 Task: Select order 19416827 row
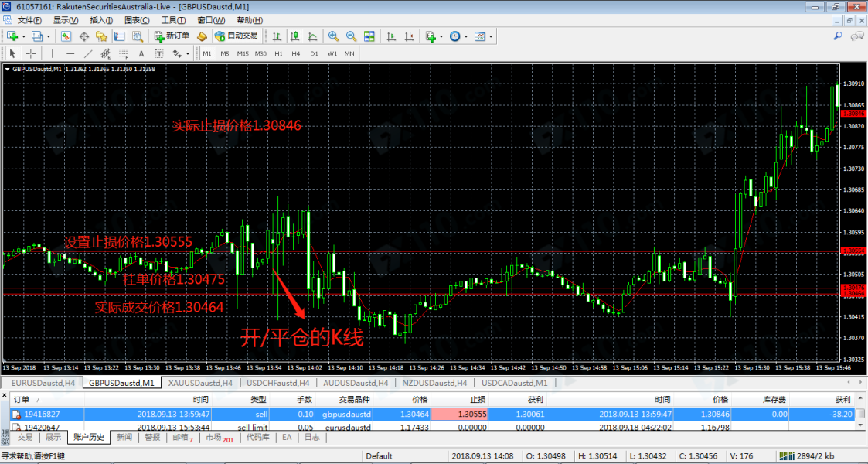coord(46,414)
